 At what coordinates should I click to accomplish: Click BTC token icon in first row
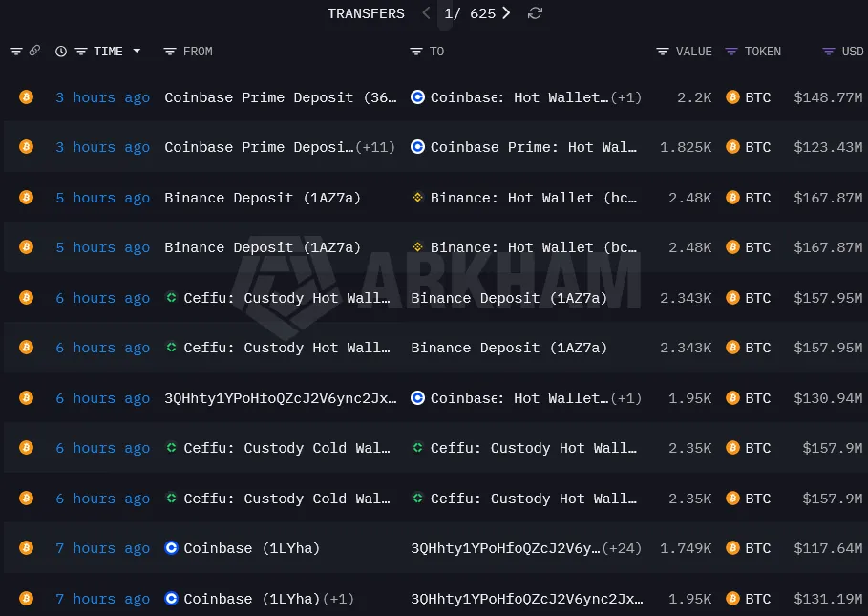[733, 97]
